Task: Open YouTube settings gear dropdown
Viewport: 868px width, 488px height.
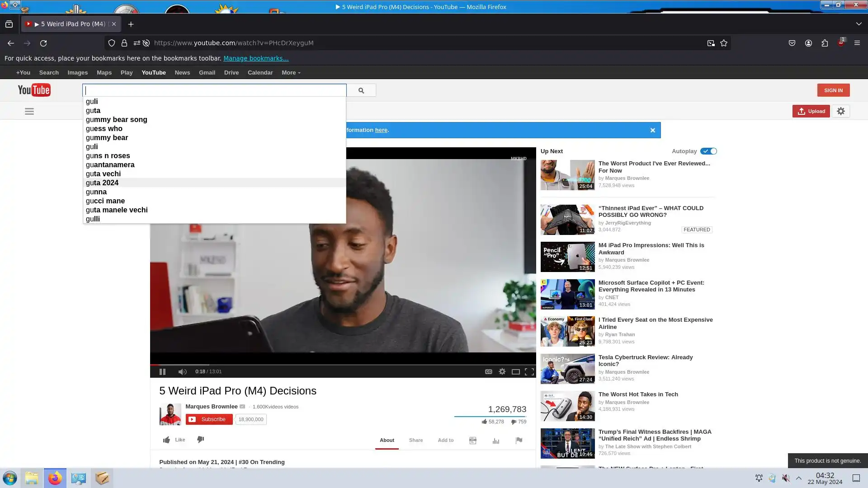Action: tap(840, 111)
